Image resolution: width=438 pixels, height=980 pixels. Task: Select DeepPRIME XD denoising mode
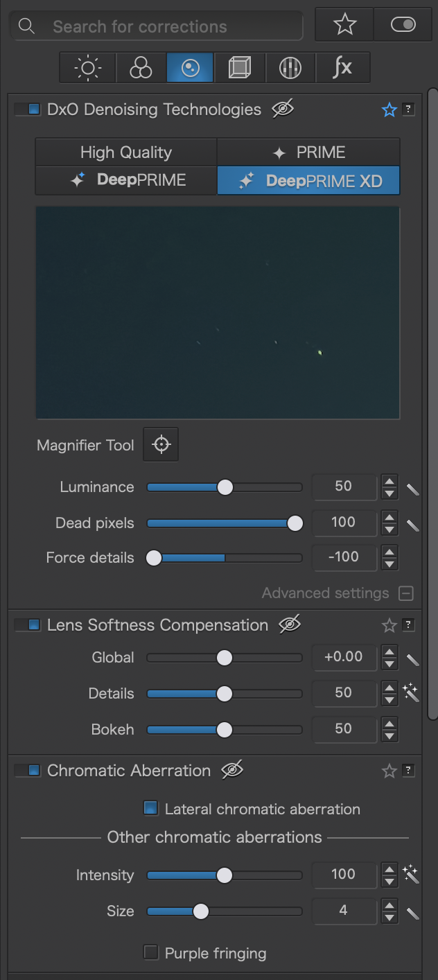[x=308, y=180]
